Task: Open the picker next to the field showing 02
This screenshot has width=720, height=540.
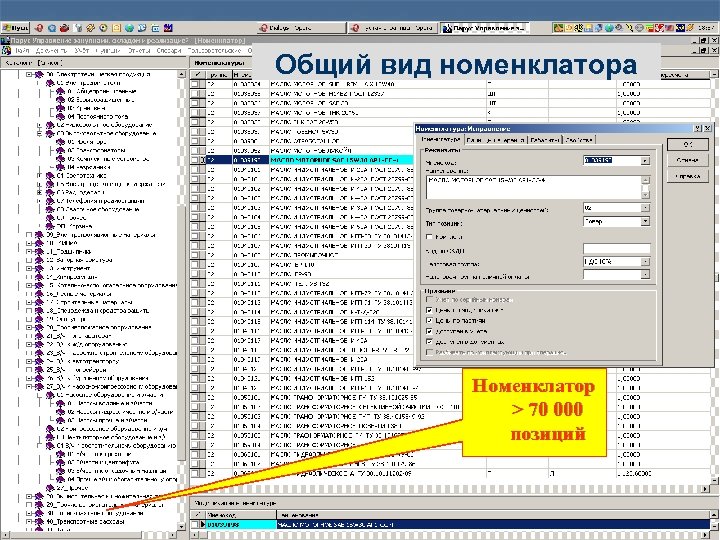Action: point(646,208)
